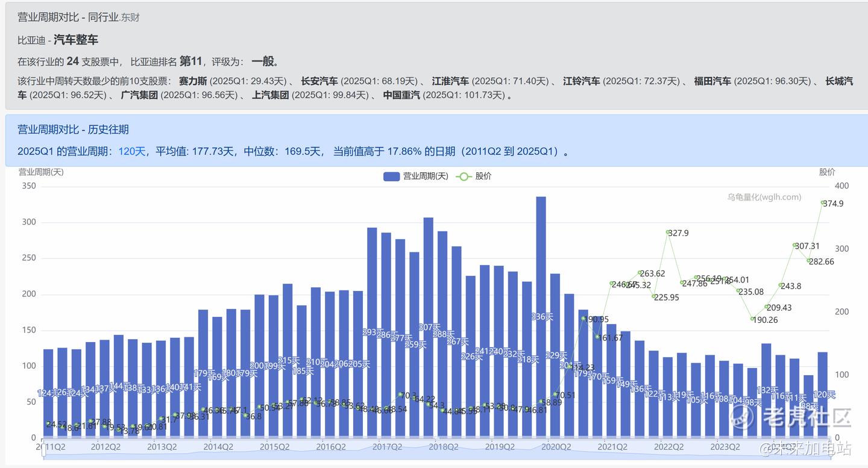Viewport: 868px width, 468px height.
Task: Open the 江铃汽车 stock link
Action: coord(581,81)
